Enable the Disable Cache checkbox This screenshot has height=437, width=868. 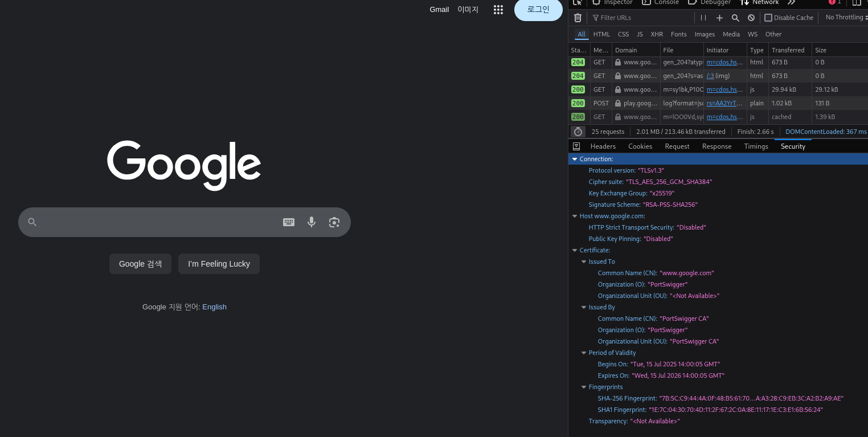(x=768, y=18)
